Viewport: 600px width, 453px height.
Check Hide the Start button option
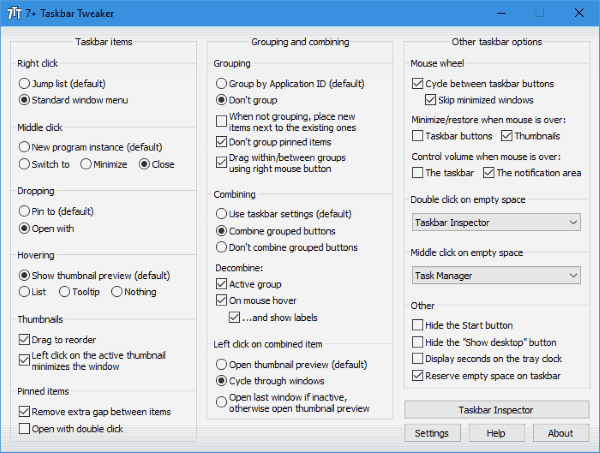(417, 325)
